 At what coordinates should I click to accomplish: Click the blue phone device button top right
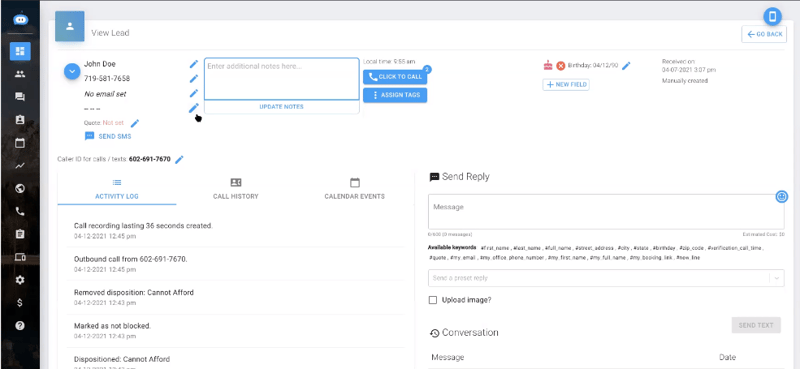(772, 16)
